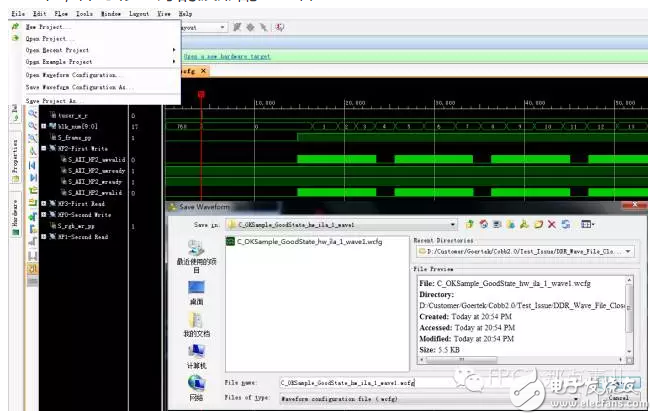Choose Save Waveform Configuration As
This screenshot has height=420, width=657.
[78, 87]
